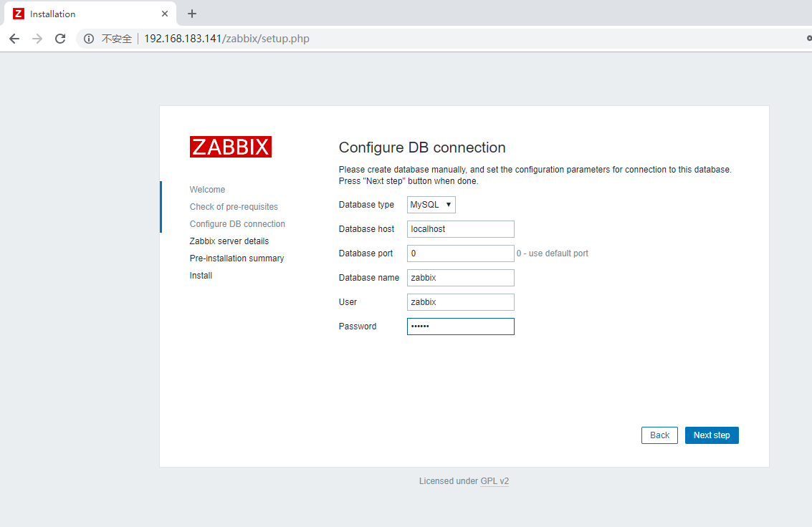This screenshot has height=527, width=812.
Task: Select Zabbix server details step
Action: click(229, 241)
